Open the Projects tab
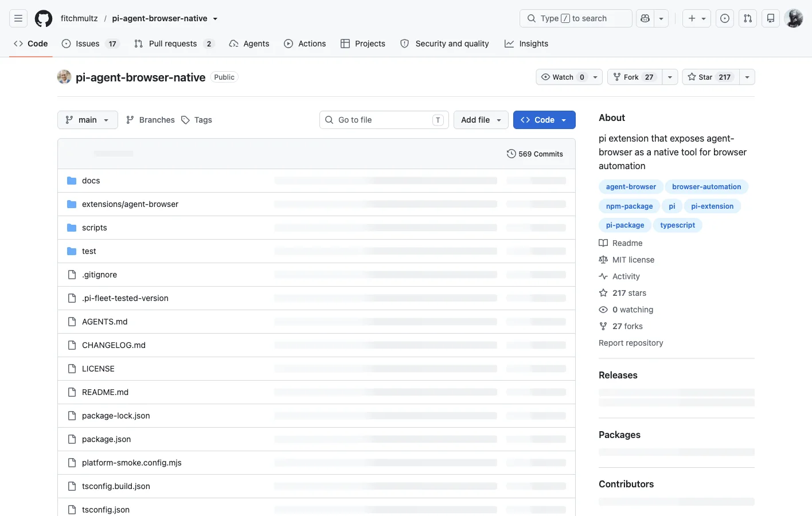Image resolution: width=812 pixels, height=516 pixels. (363, 44)
